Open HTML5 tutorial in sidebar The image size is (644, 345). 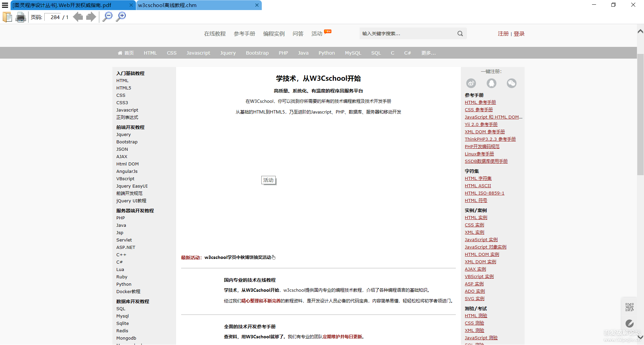[124, 88]
